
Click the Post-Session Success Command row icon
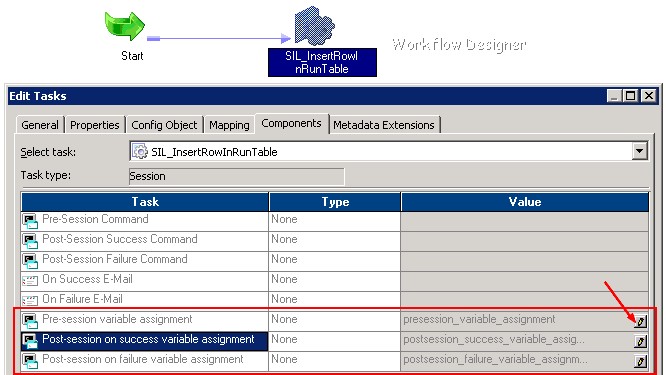[x=30, y=241]
